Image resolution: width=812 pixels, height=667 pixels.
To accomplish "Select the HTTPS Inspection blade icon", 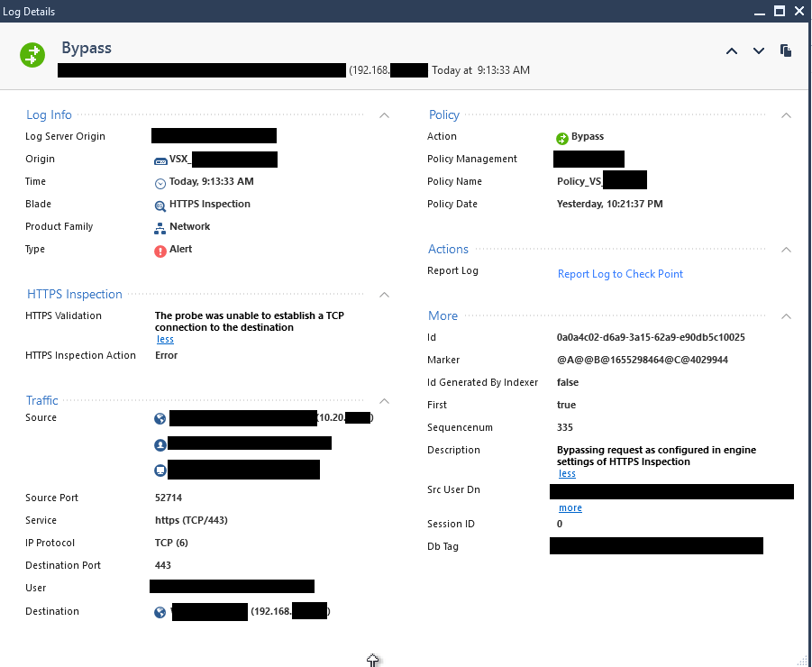I will [160, 204].
